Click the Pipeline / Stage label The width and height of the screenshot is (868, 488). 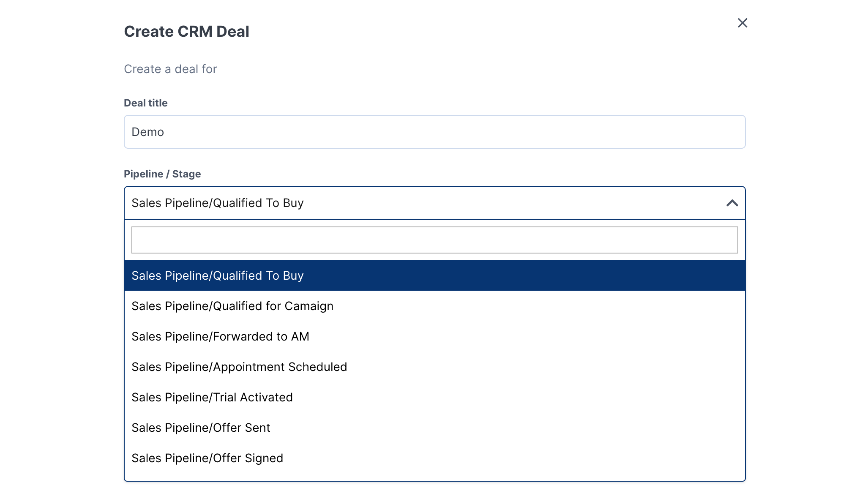[162, 174]
